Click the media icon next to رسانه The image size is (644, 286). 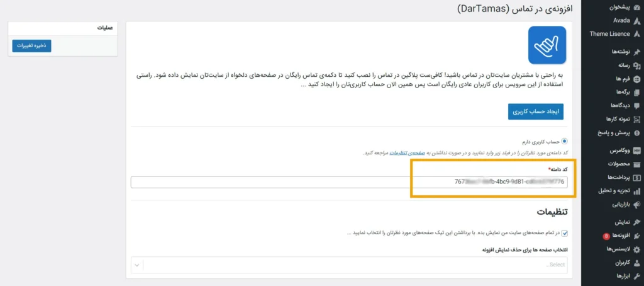[636, 65]
